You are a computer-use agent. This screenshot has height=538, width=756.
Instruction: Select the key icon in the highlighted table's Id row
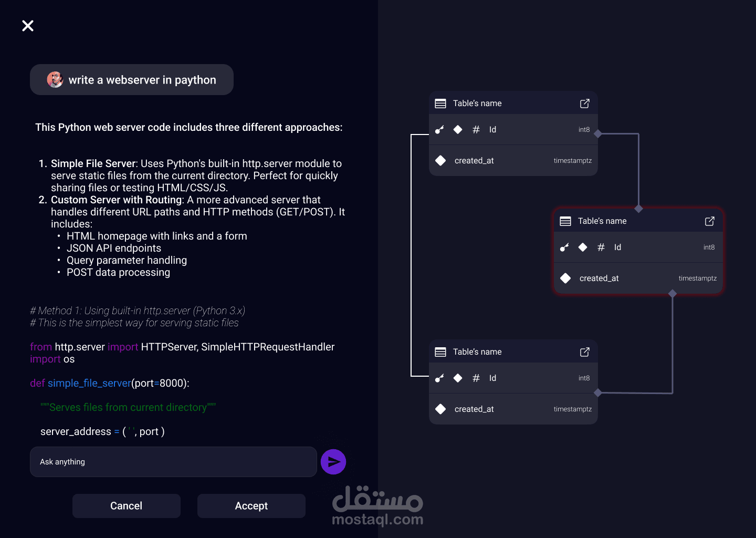click(564, 247)
